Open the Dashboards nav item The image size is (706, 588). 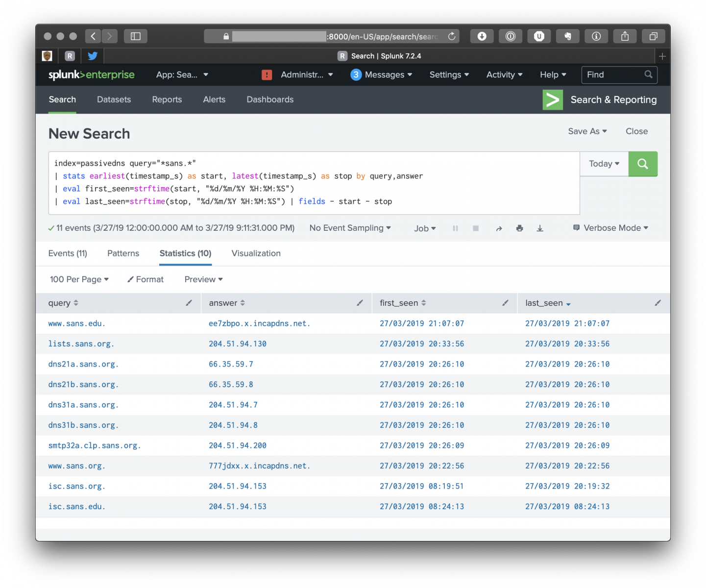pos(270,99)
